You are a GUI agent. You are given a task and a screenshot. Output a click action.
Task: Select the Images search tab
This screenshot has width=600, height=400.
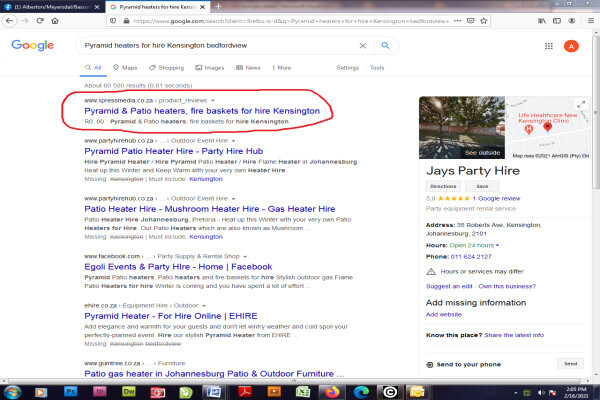click(210, 68)
